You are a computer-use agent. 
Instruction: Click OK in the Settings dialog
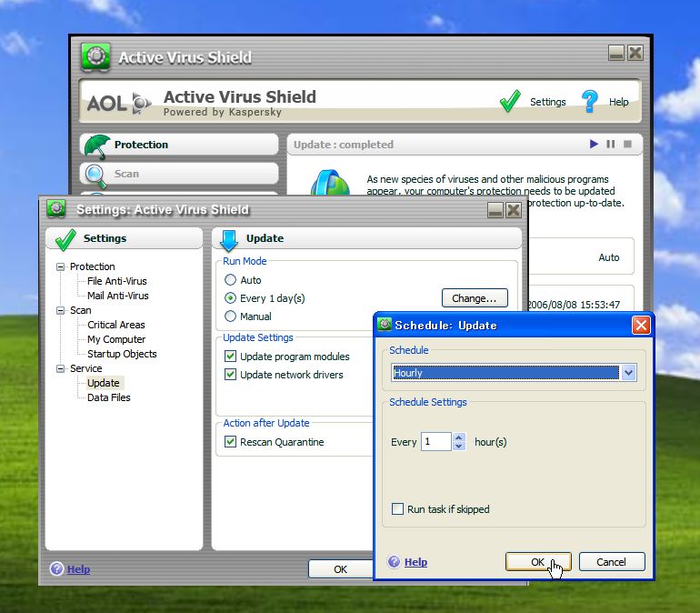(340, 569)
